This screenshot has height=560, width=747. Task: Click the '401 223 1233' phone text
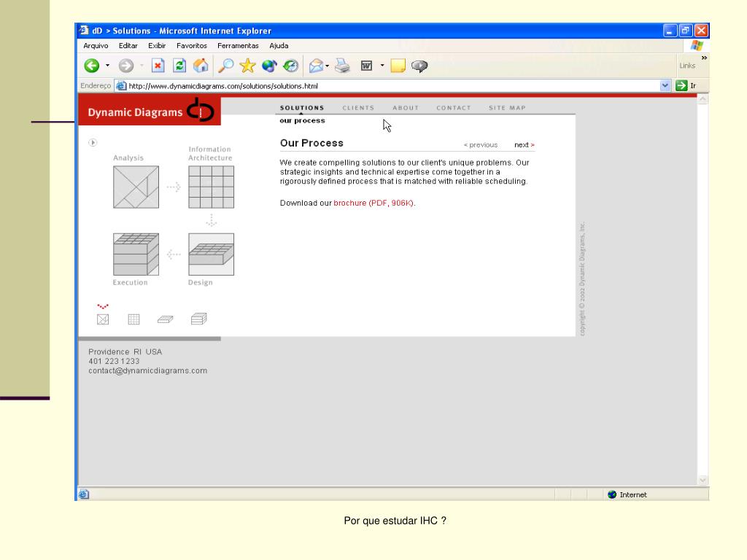tap(114, 362)
